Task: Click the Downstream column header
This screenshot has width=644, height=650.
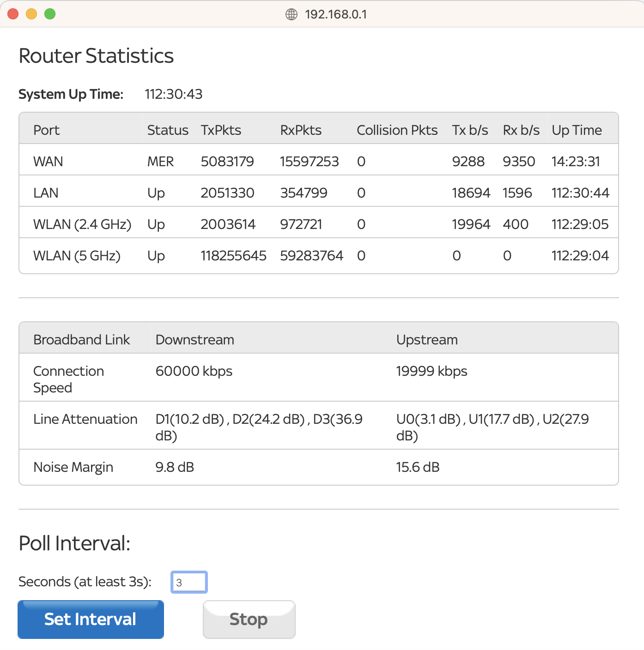Action: pyautogui.click(x=194, y=340)
